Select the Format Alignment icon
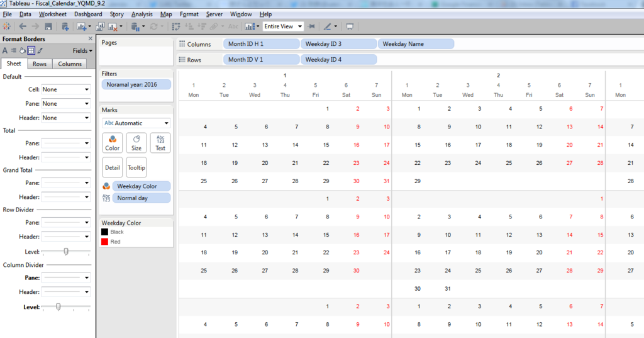 (x=14, y=50)
